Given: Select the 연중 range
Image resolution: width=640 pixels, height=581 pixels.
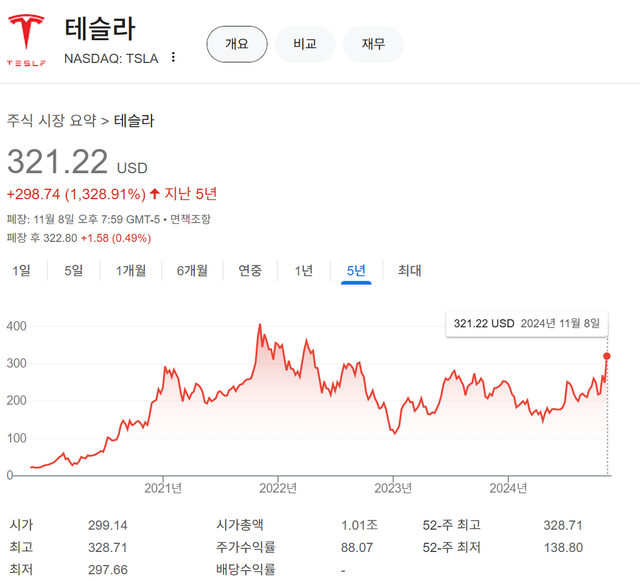Looking at the screenshot, I should pyautogui.click(x=250, y=270).
